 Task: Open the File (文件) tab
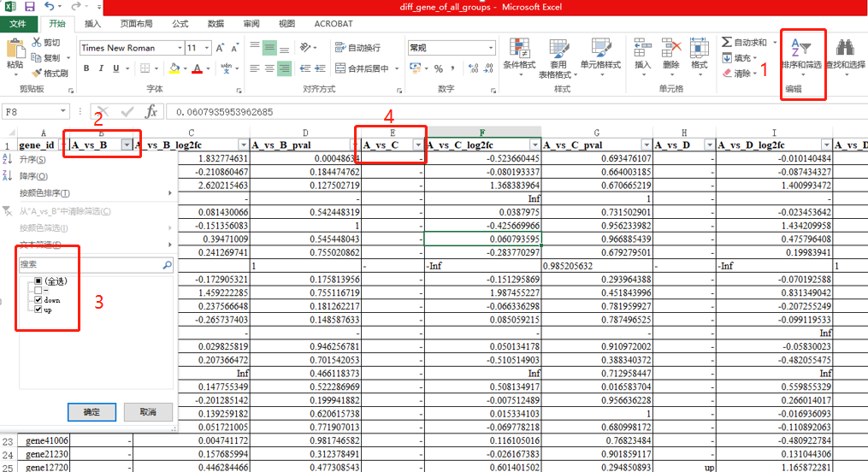click(x=18, y=24)
